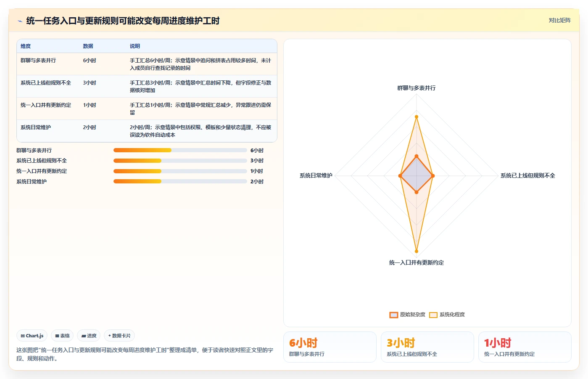Click the 说明 column header
Viewport: 588px width, 379px height.
point(134,46)
